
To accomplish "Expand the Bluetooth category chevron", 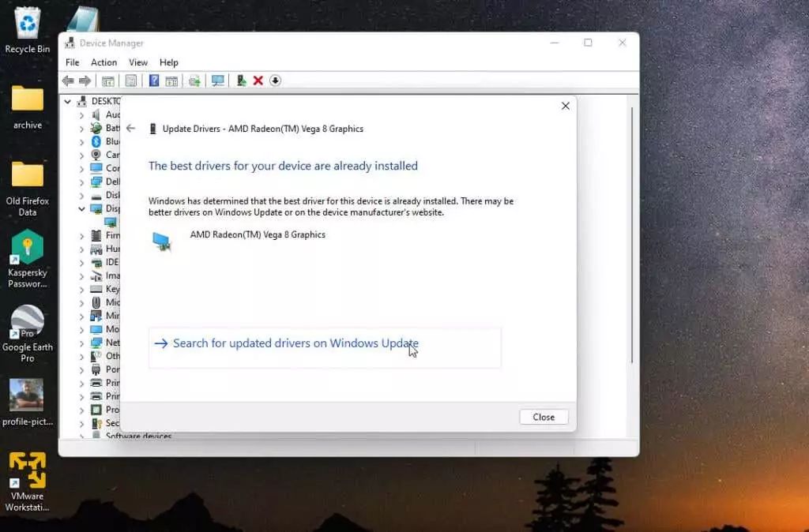I will click(x=81, y=141).
